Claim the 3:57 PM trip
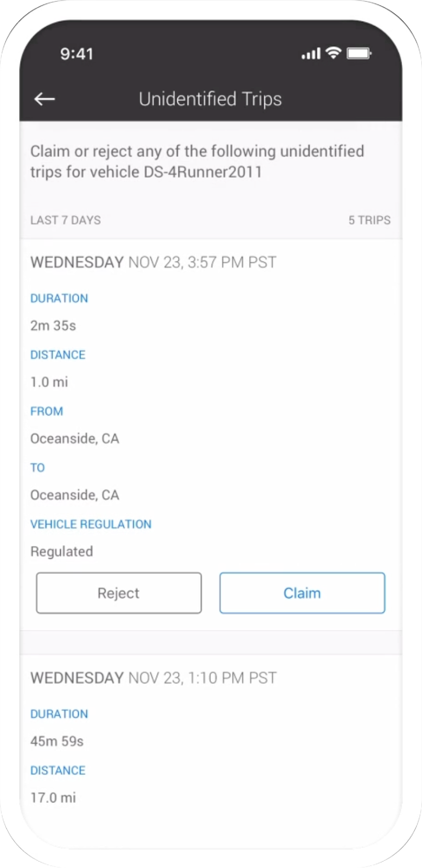This screenshot has height=868, width=422. [302, 593]
